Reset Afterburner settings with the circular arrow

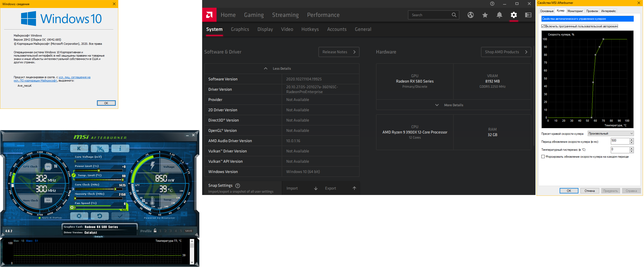(100, 216)
